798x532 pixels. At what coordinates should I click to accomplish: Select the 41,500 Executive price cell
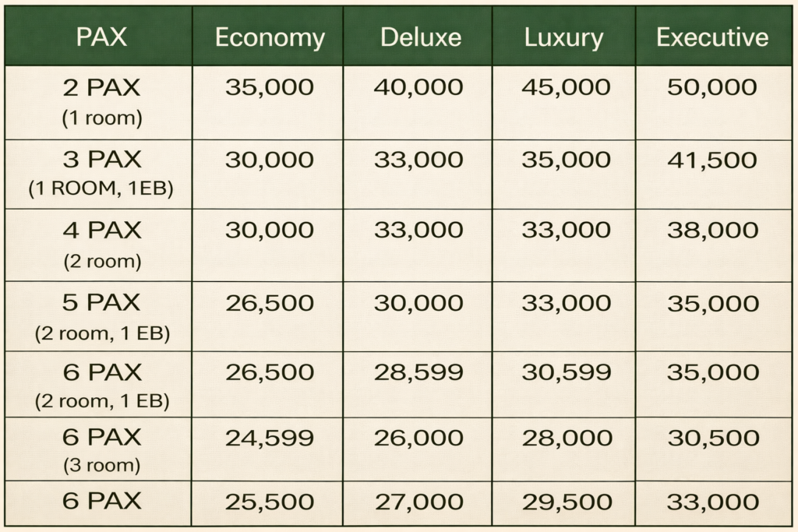(x=712, y=160)
